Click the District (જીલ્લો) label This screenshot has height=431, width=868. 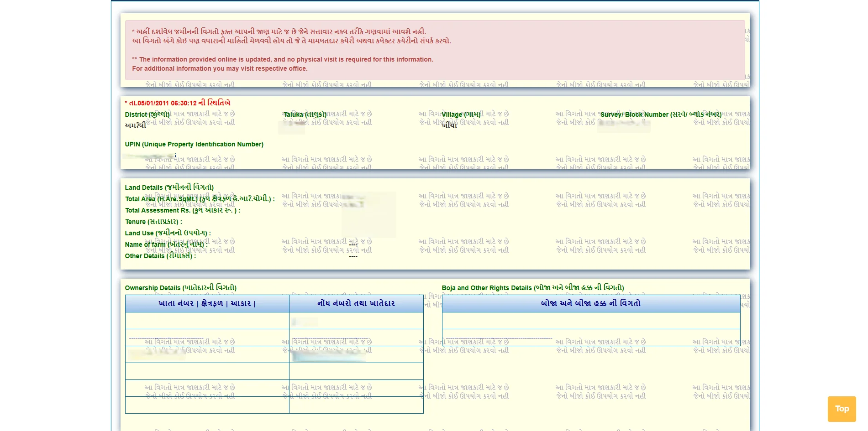coord(147,114)
